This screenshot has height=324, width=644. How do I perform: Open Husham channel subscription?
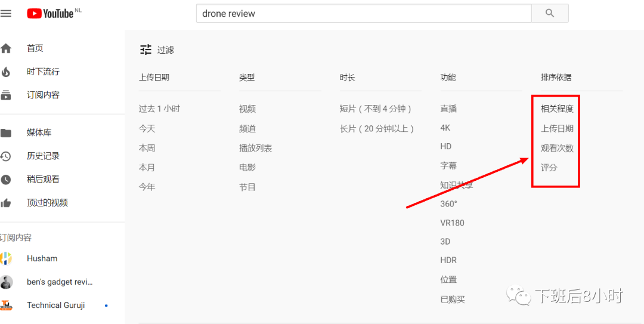coord(42,258)
